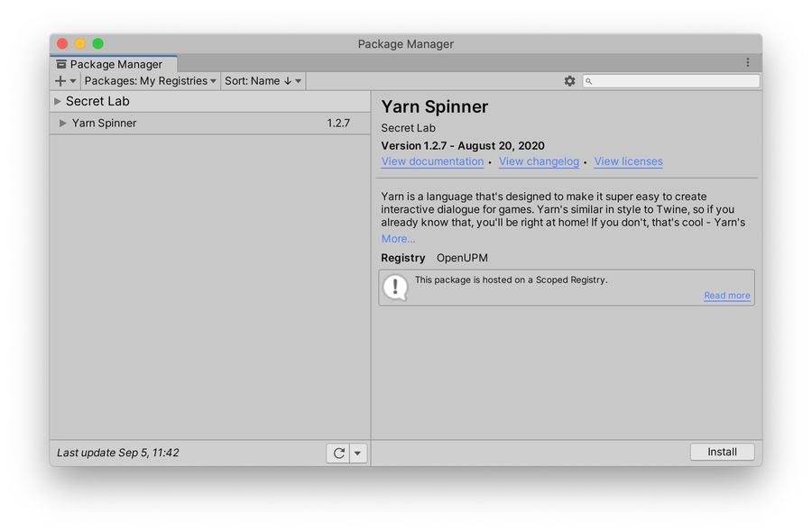The image size is (812, 532).
Task: Expand the Yarn Spinner versions triangle
Action: tap(63, 124)
